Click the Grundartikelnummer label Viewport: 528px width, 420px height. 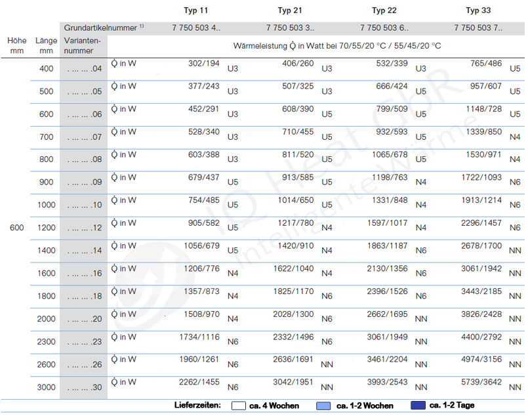pyautogui.click(x=100, y=28)
